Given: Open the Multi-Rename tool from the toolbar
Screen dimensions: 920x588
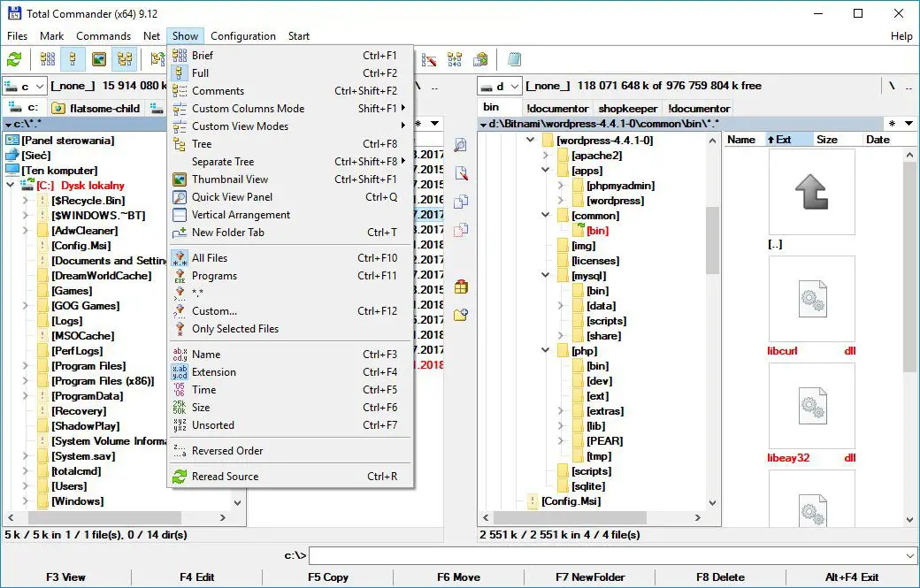Looking at the screenshot, I should tap(429, 59).
